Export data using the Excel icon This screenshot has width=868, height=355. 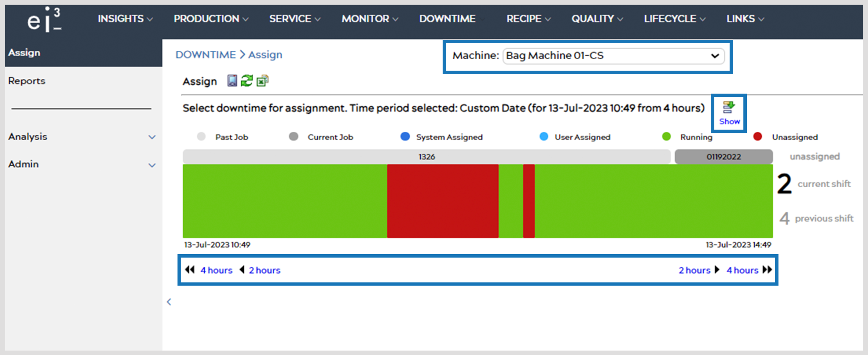pyautogui.click(x=262, y=80)
